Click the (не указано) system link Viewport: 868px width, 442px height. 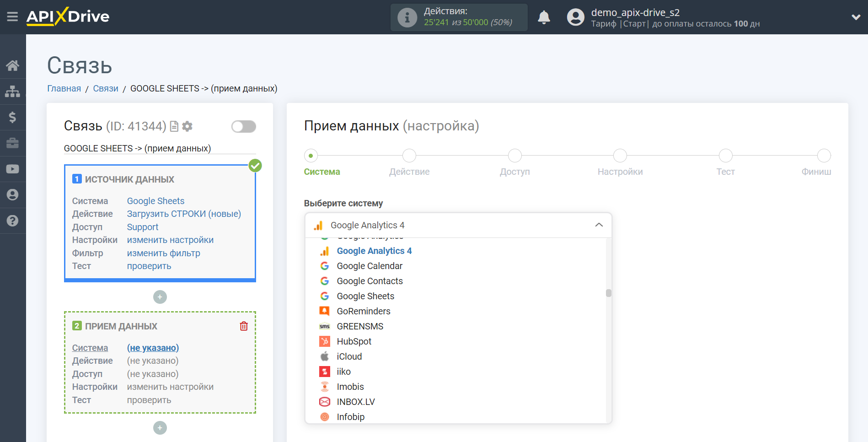click(x=153, y=348)
